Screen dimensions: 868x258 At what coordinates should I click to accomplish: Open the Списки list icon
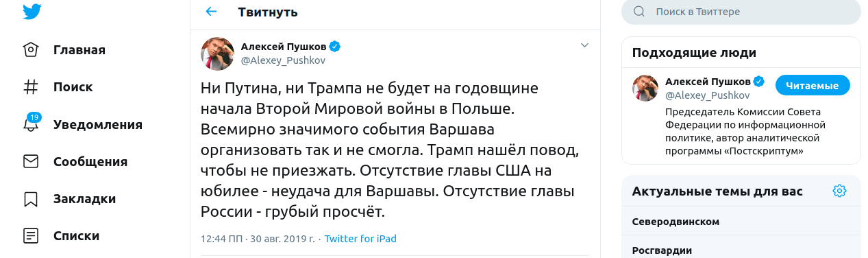(31, 236)
